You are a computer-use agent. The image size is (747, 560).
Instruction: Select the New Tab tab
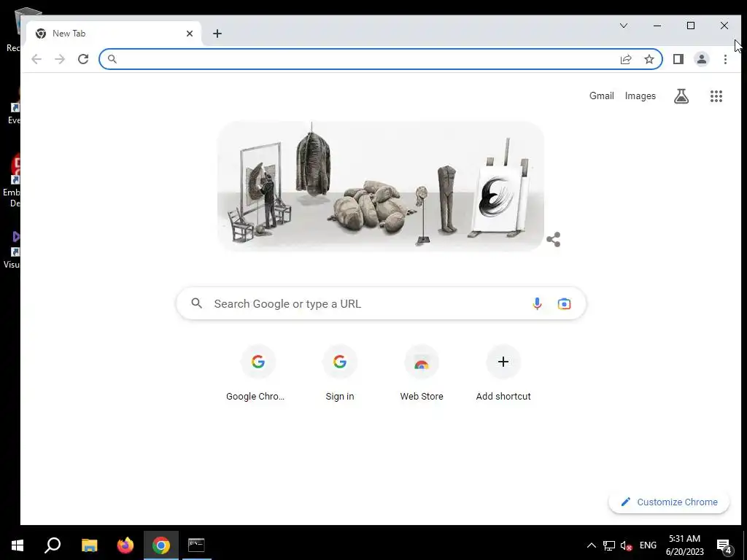coord(113,34)
